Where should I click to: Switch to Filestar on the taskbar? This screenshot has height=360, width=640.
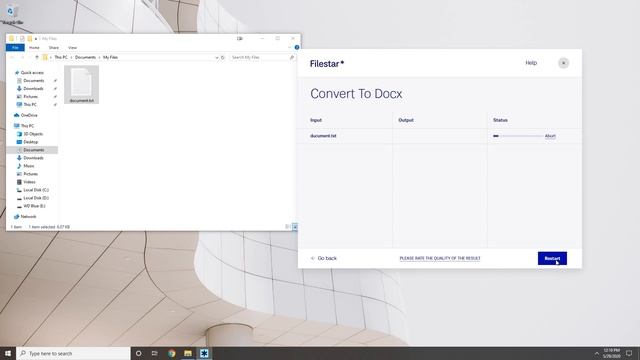coord(204,353)
